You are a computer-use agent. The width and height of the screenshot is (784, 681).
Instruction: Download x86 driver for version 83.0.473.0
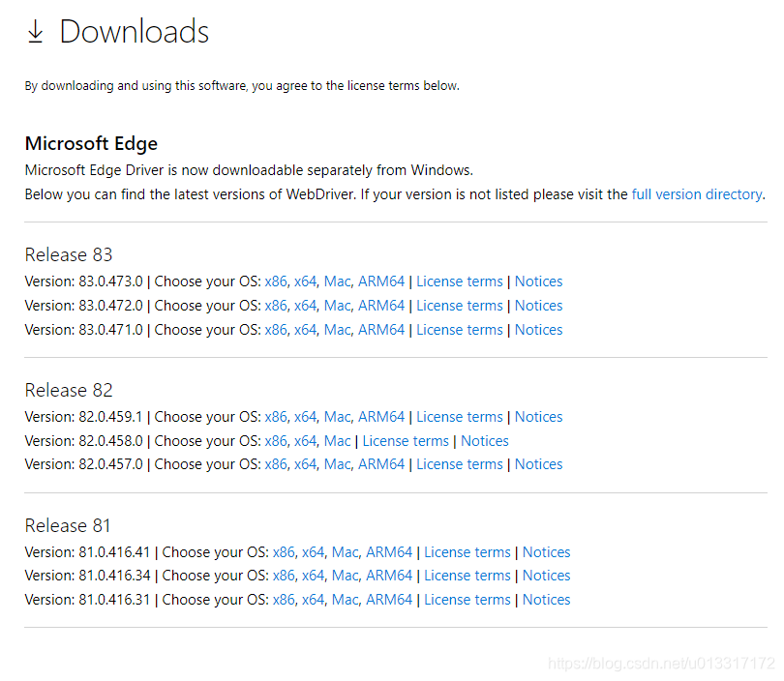click(x=276, y=281)
